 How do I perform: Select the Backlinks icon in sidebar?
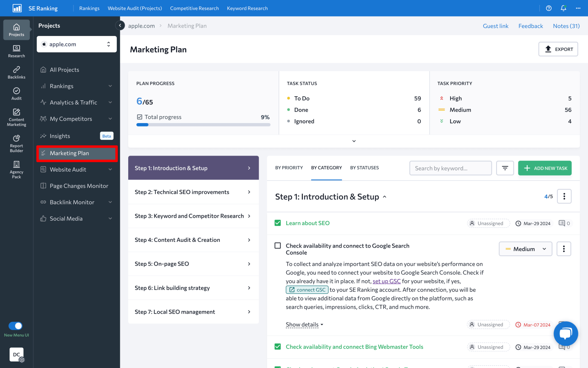point(16,72)
